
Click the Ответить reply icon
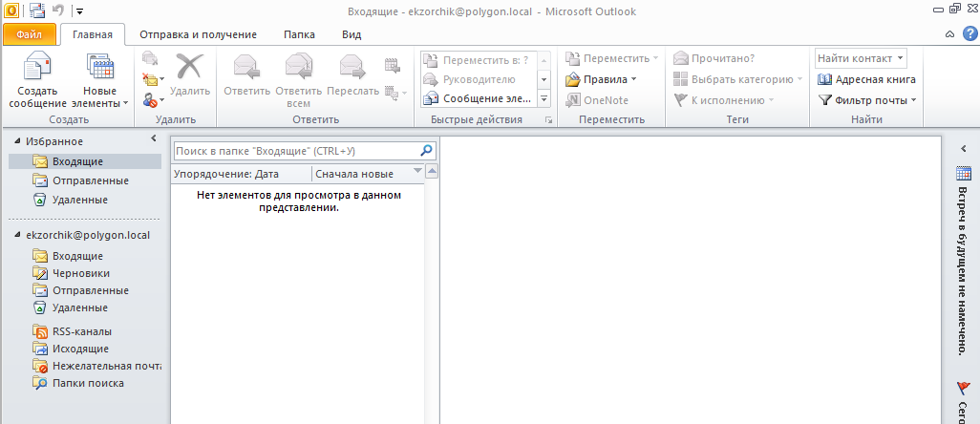coord(246,74)
